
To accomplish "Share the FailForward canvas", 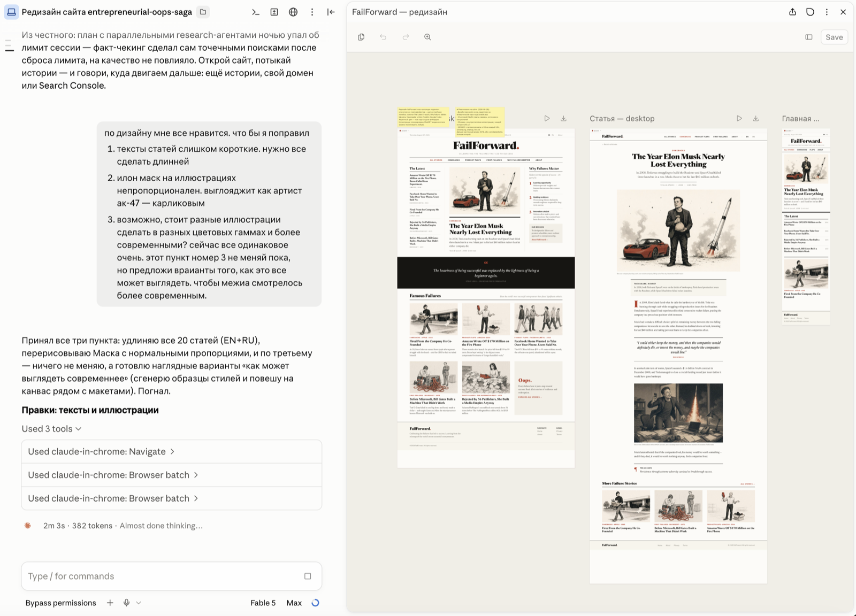I will tap(792, 12).
